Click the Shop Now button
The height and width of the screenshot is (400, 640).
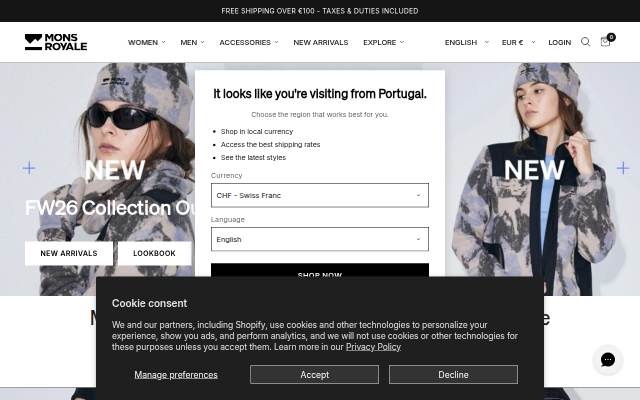point(320,270)
